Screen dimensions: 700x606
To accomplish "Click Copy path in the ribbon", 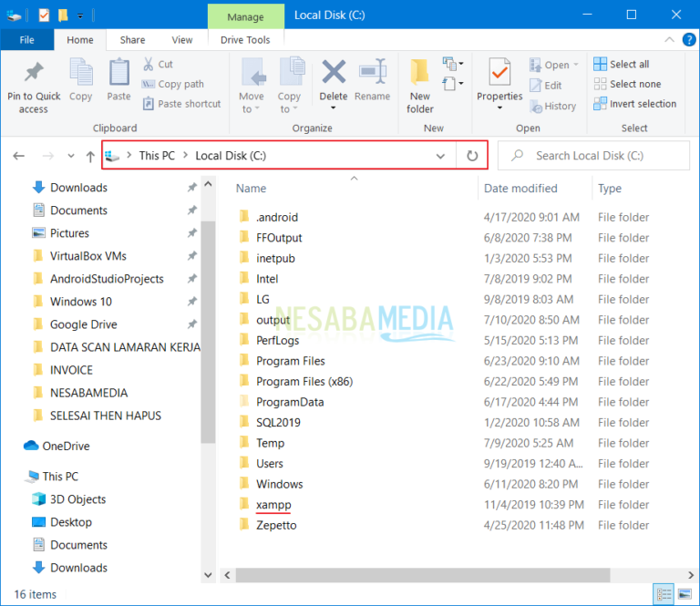I will click(x=173, y=84).
